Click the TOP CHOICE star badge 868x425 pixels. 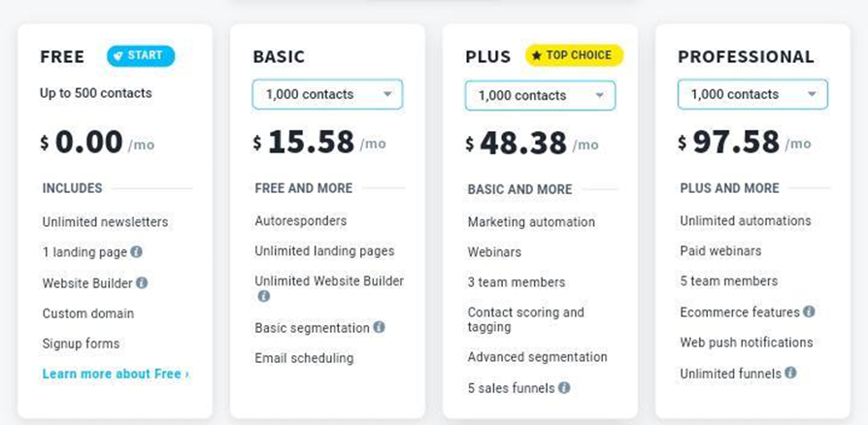[574, 55]
